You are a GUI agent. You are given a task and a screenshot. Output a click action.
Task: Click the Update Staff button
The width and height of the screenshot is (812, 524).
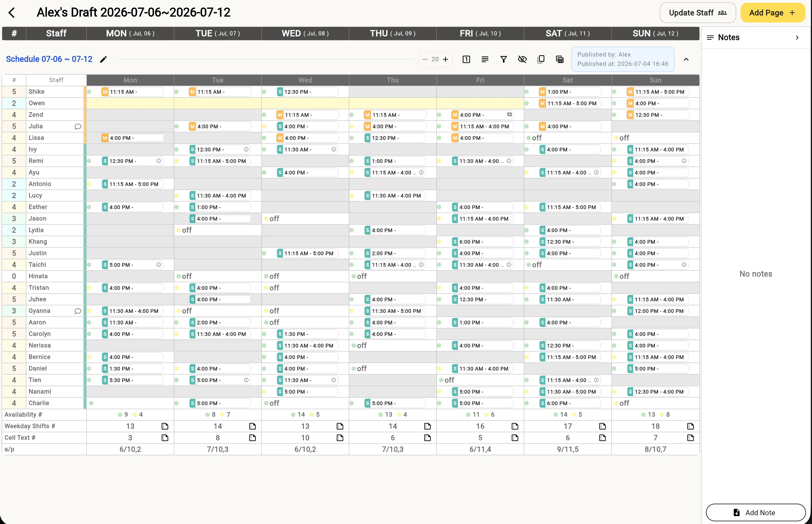pyautogui.click(x=698, y=13)
